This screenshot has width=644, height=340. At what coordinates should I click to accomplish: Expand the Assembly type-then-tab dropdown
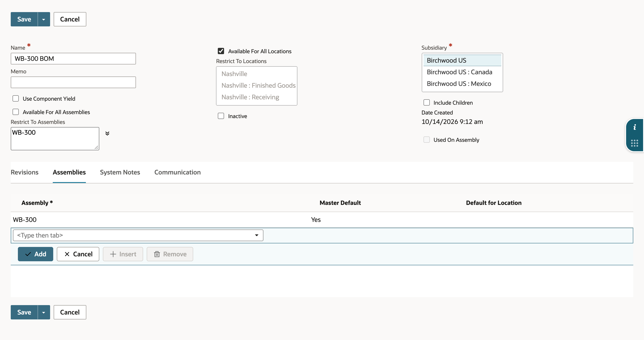256,235
